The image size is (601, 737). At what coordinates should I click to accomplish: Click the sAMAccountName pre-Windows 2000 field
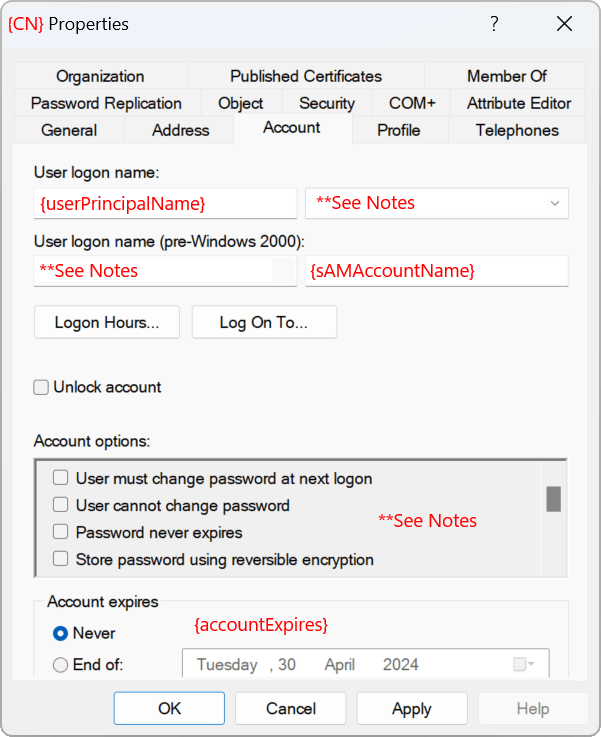click(436, 271)
